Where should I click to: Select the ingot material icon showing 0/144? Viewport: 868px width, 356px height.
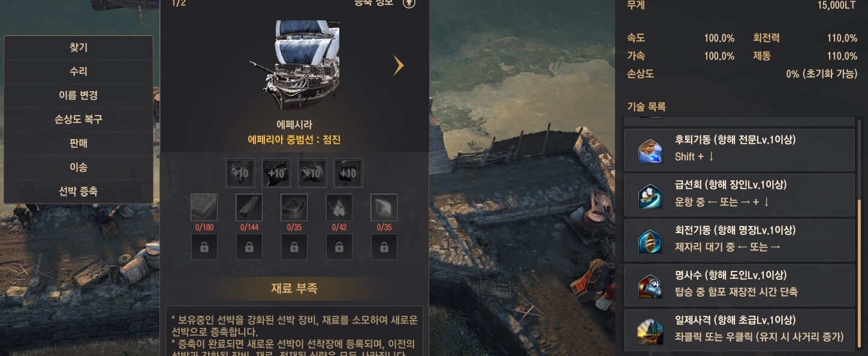[249, 207]
